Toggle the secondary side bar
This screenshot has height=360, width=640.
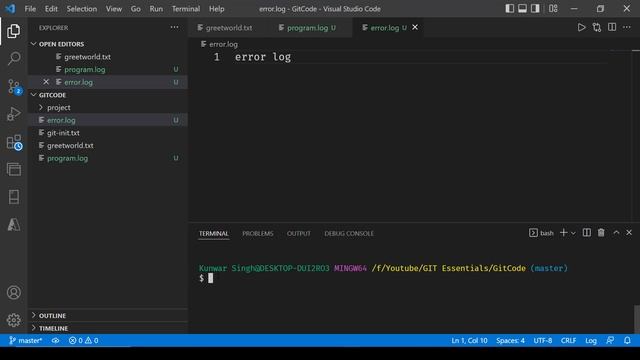pyautogui.click(x=535, y=9)
